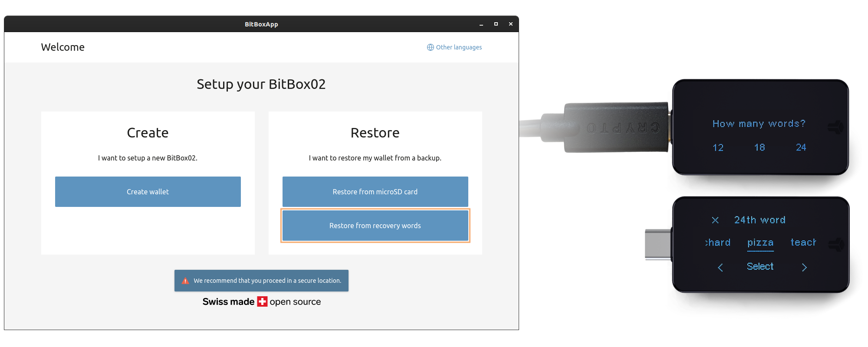868x347 pixels.
Task: Click the warning triangle icon in the banner
Action: click(185, 281)
